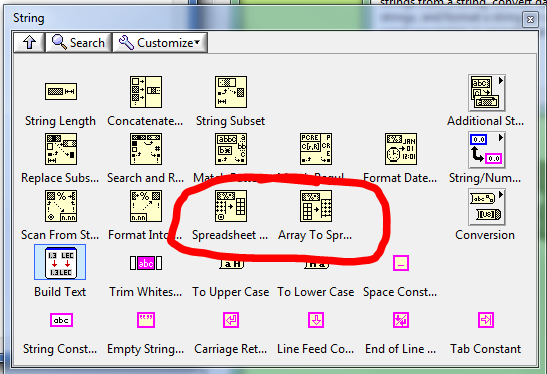The image size is (547, 374).
Task: Select the Tab Constant icon
Action: pos(486,320)
